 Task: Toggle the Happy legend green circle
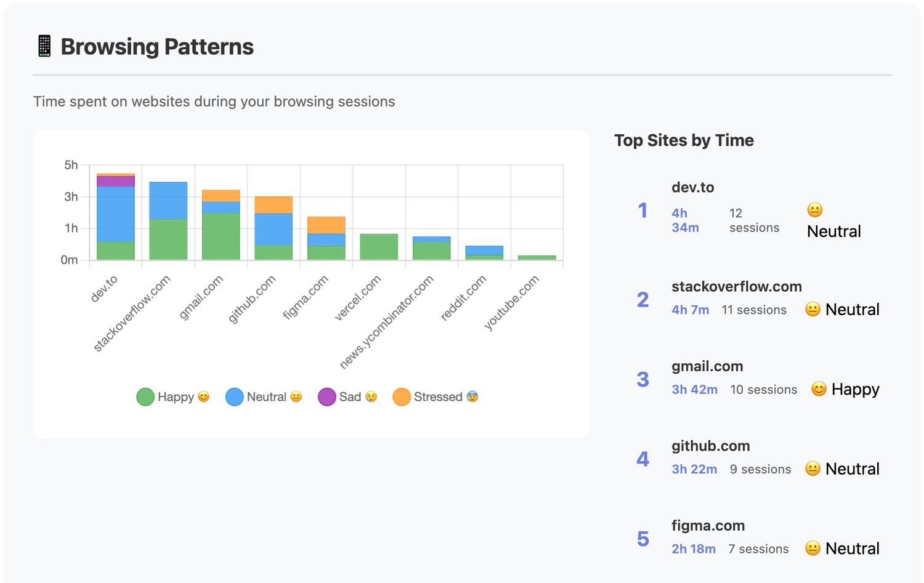[x=145, y=397]
